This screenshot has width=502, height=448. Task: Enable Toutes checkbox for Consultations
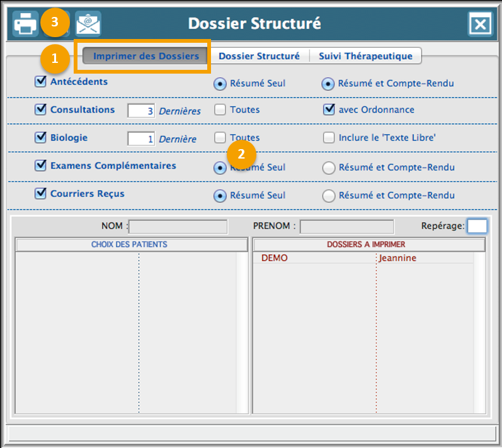(x=220, y=110)
